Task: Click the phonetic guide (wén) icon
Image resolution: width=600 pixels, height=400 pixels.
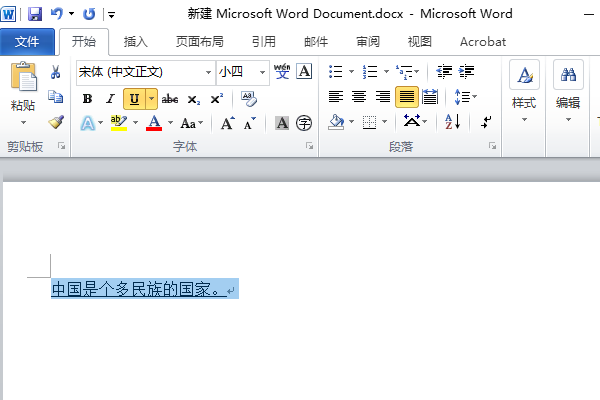Action: pos(282,72)
